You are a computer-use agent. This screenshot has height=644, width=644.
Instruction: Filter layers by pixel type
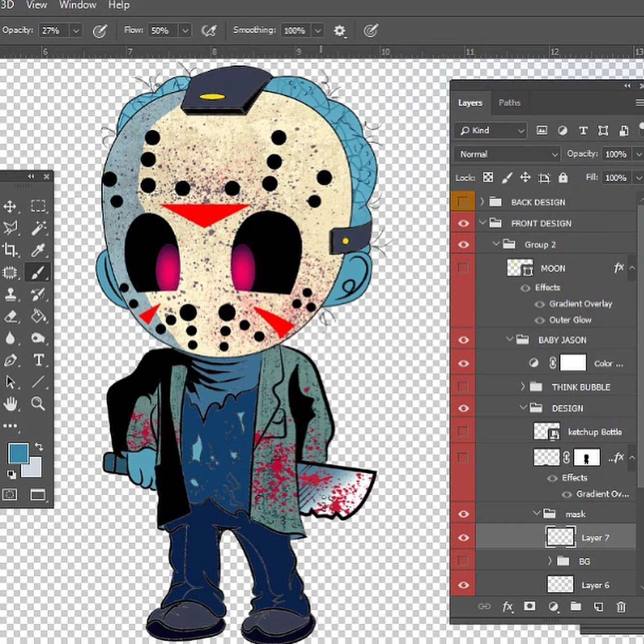click(x=542, y=130)
